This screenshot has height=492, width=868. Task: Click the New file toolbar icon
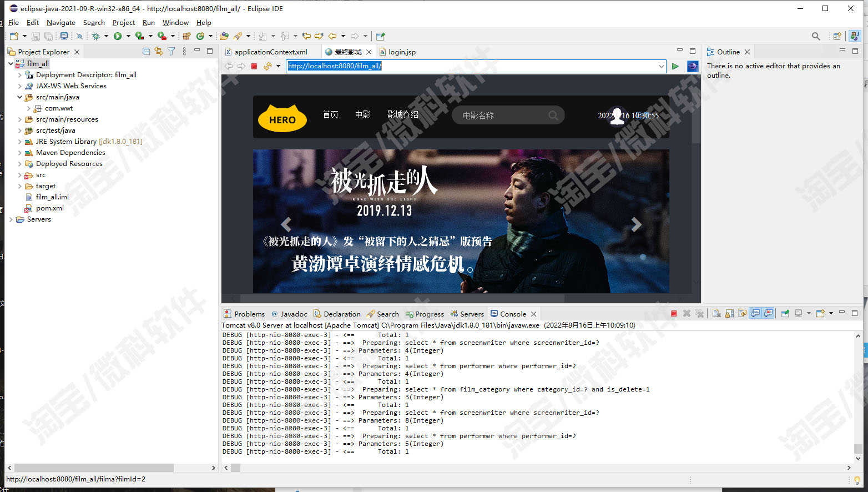14,36
